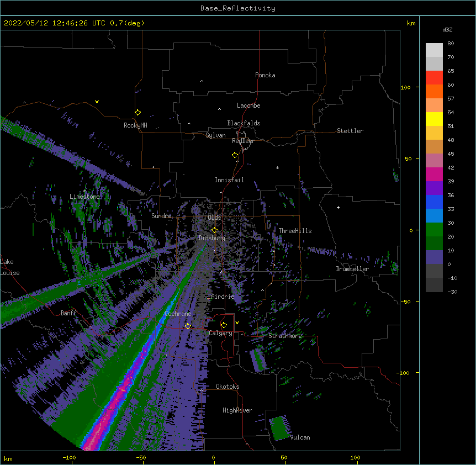
Task: Click the Sylvan label on the map
Action: 215,135
